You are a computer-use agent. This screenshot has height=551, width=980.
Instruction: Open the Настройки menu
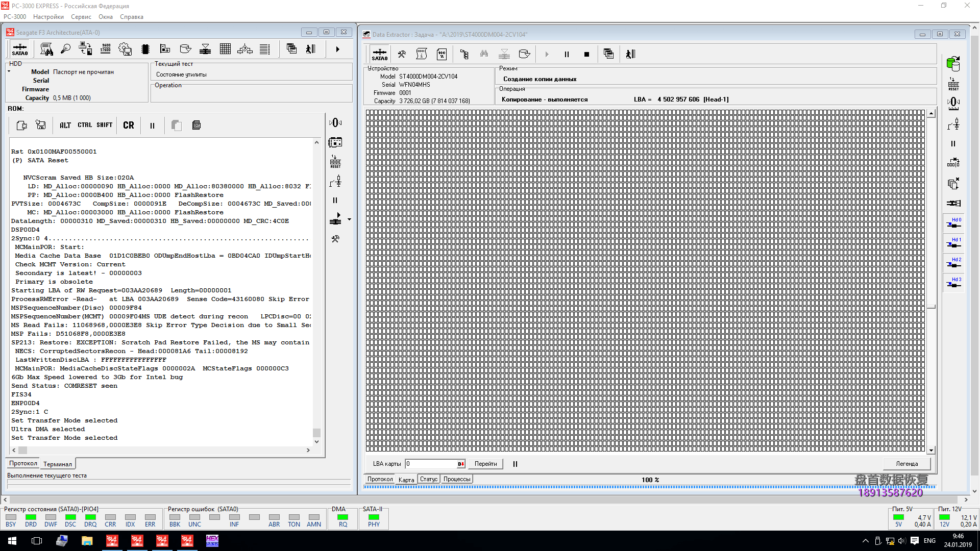click(x=48, y=17)
